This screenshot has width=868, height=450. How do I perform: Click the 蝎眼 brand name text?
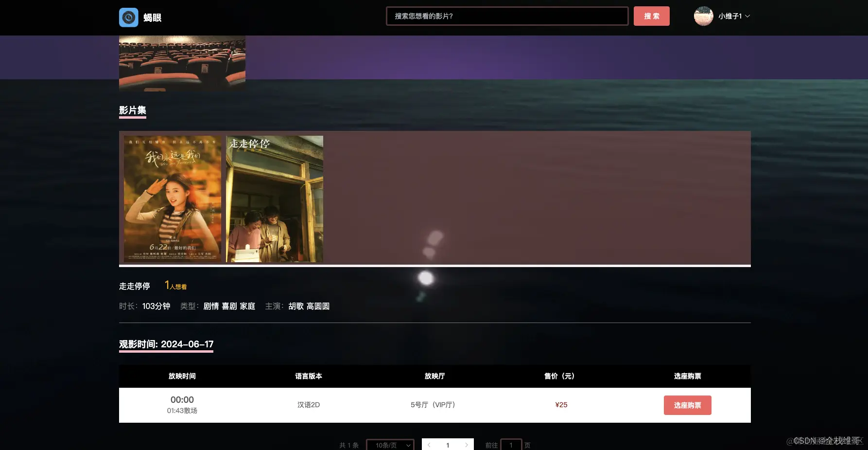pyautogui.click(x=153, y=18)
